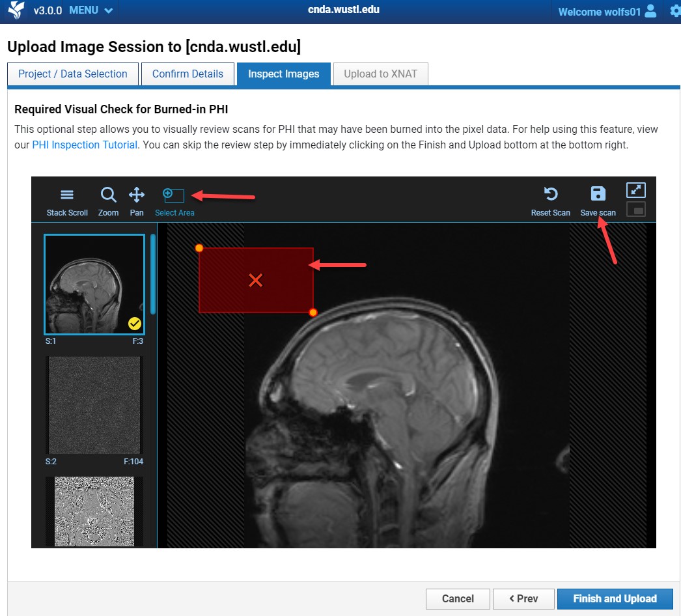Image resolution: width=681 pixels, height=616 pixels.
Task: Open the settings gear in the header
Action: click(x=674, y=11)
